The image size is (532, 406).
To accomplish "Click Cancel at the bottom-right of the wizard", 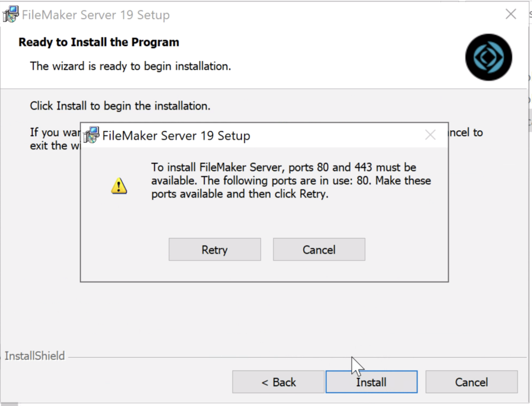I will pyautogui.click(x=471, y=382).
